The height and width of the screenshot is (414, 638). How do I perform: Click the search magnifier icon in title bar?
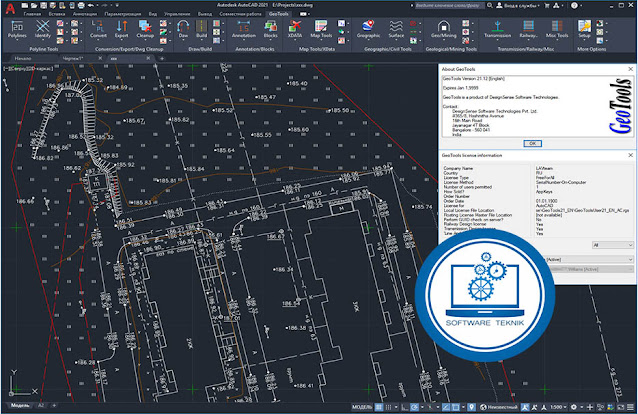point(490,5)
